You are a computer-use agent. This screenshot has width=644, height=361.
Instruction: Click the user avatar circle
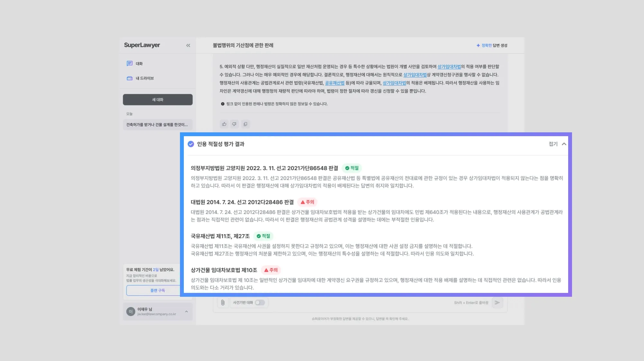pyautogui.click(x=130, y=312)
